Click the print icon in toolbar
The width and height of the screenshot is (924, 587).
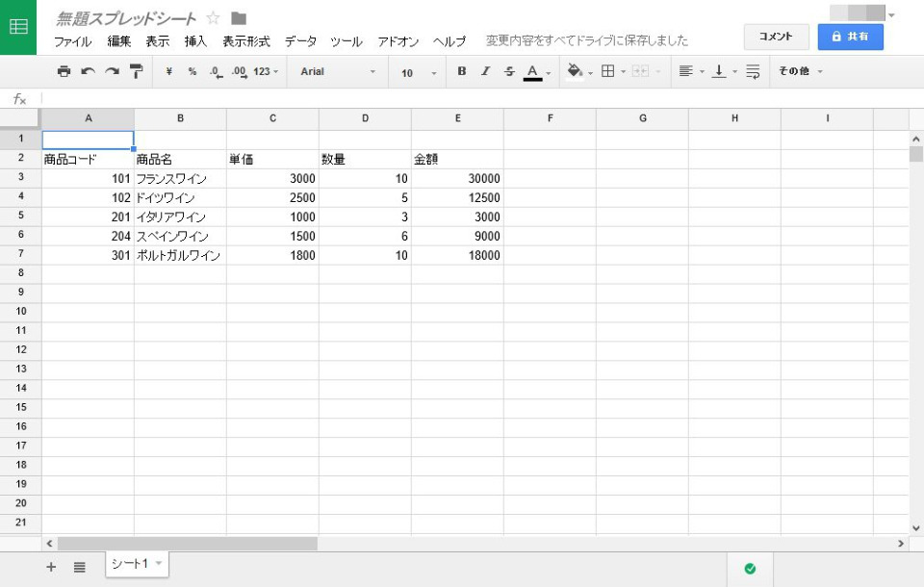tap(64, 71)
